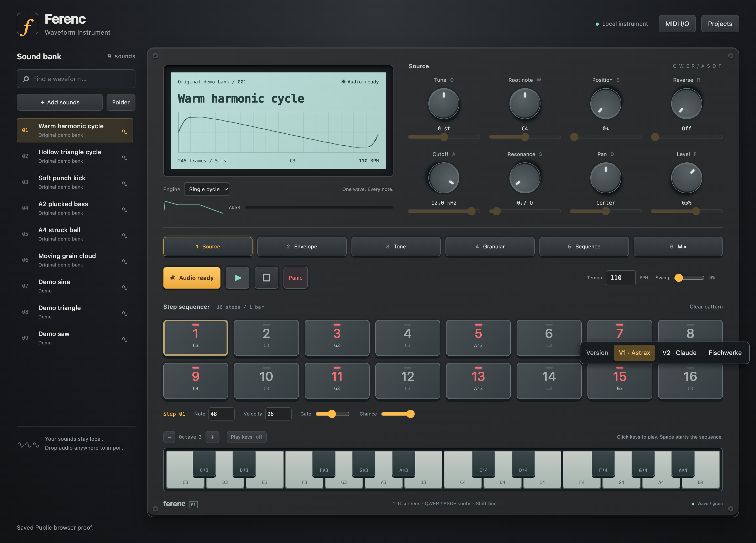Click the Root note knob
756x543 pixels.
pyautogui.click(x=525, y=104)
